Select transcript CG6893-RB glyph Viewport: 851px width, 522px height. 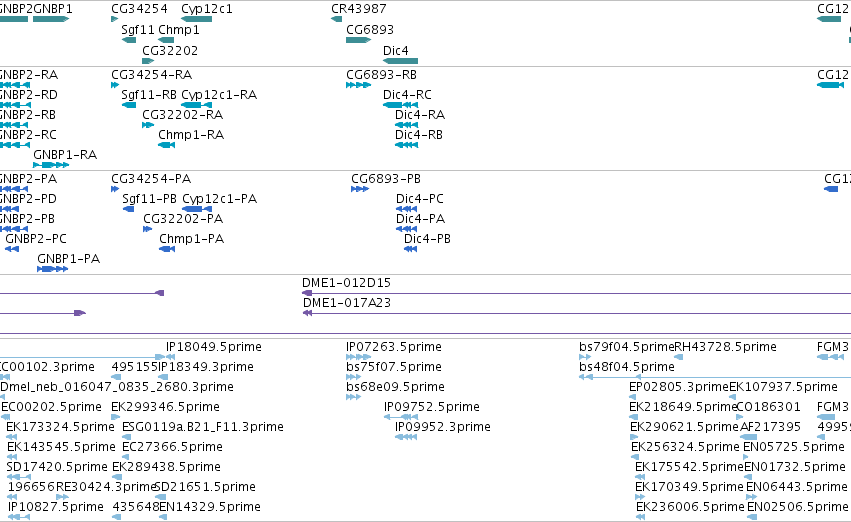(x=359, y=85)
